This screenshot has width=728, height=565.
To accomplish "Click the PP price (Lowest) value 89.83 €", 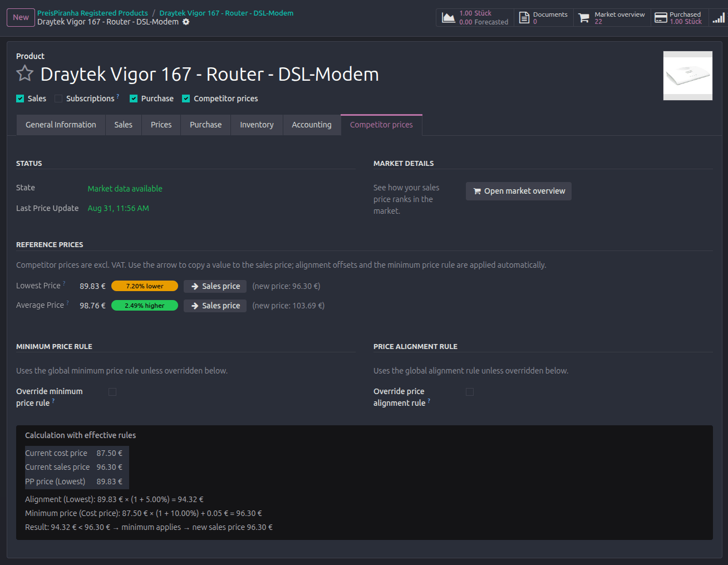I will coord(110,482).
